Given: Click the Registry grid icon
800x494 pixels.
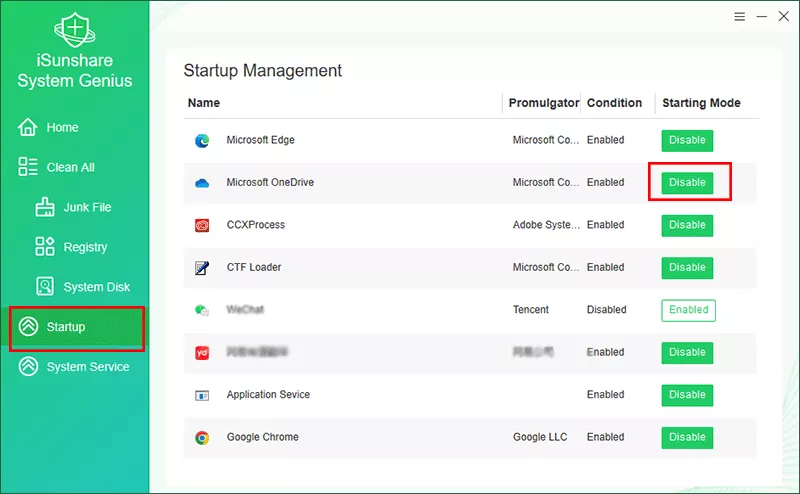Looking at the screenshot, I should 45,246.
